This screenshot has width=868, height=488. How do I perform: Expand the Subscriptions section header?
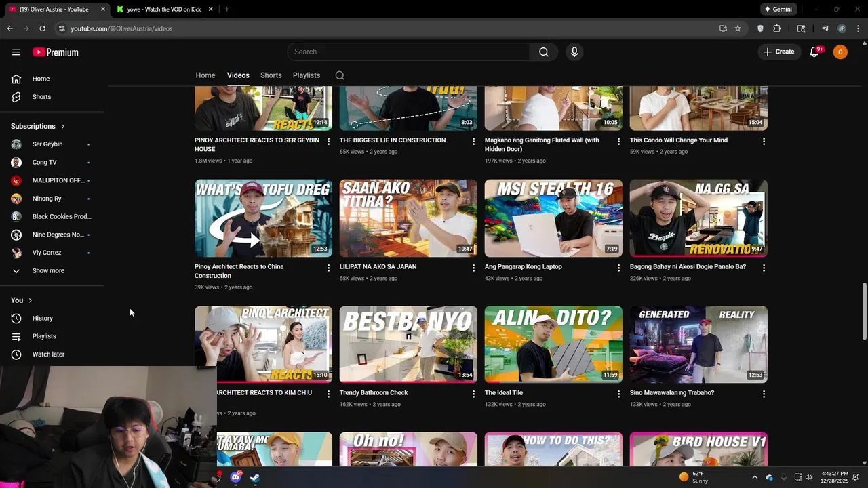click(x=38, y=126)
